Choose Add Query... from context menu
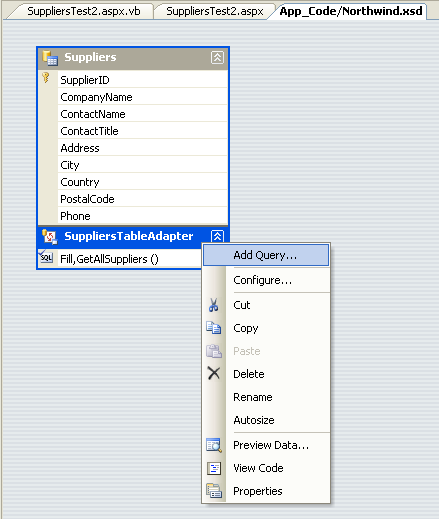439x519 pixels. pyautogui.click(x=266, y=255)
